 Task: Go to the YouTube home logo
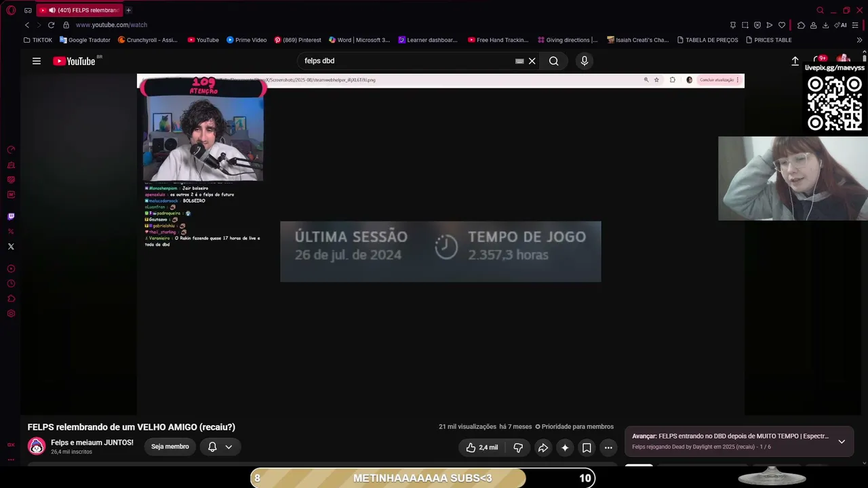tap(75, 61)
